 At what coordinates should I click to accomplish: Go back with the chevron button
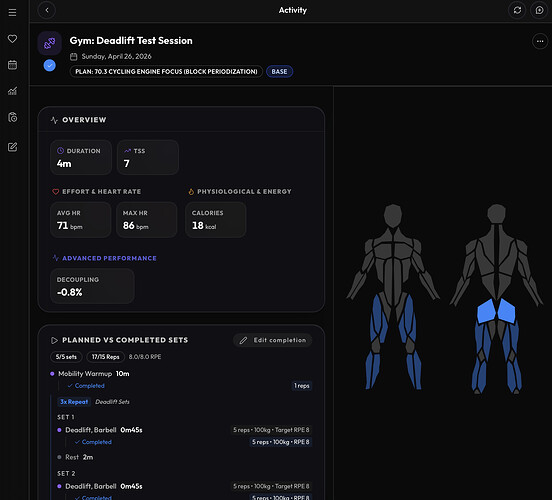tap(47, 10)
